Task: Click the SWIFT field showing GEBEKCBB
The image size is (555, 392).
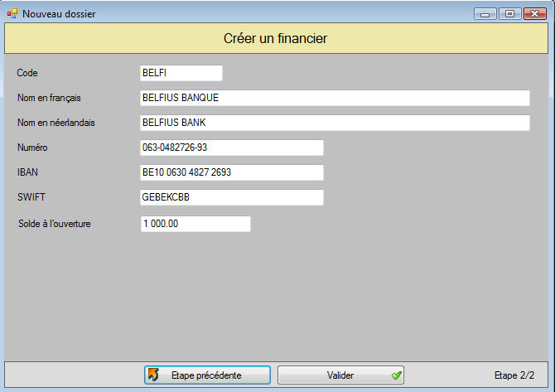Action: click(232, 197)
